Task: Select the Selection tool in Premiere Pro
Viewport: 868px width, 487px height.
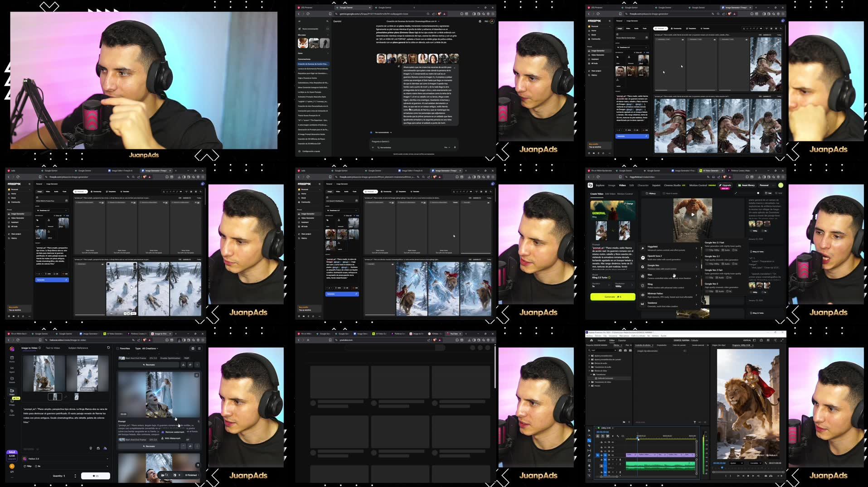Action: click(589, 430)
